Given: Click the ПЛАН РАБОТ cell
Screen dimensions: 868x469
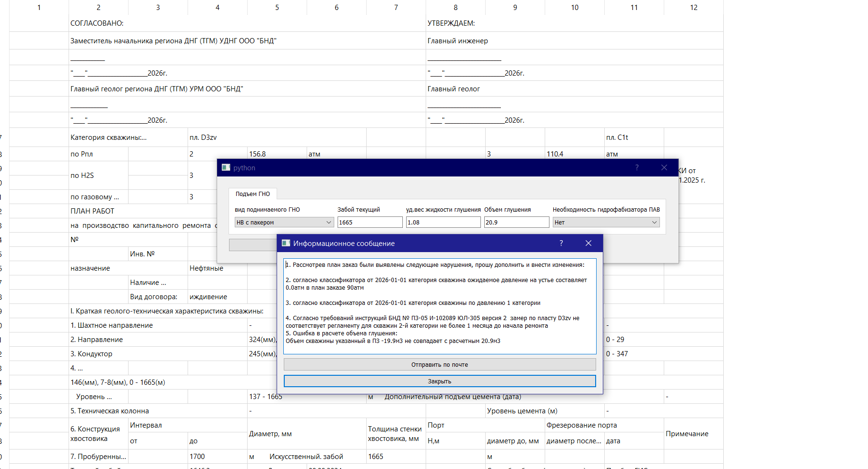Looking at the screenshot, I should [x=143, y=211].
